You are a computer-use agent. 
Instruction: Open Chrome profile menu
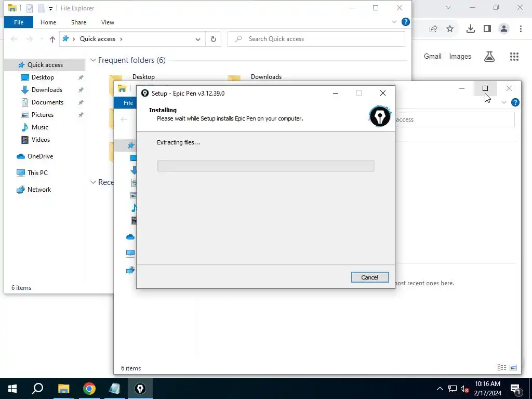504,29
